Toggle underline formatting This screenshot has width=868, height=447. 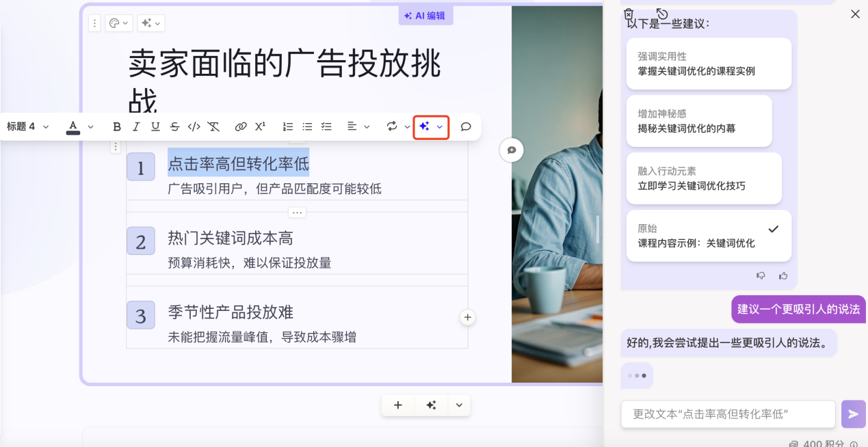[155, 126]
